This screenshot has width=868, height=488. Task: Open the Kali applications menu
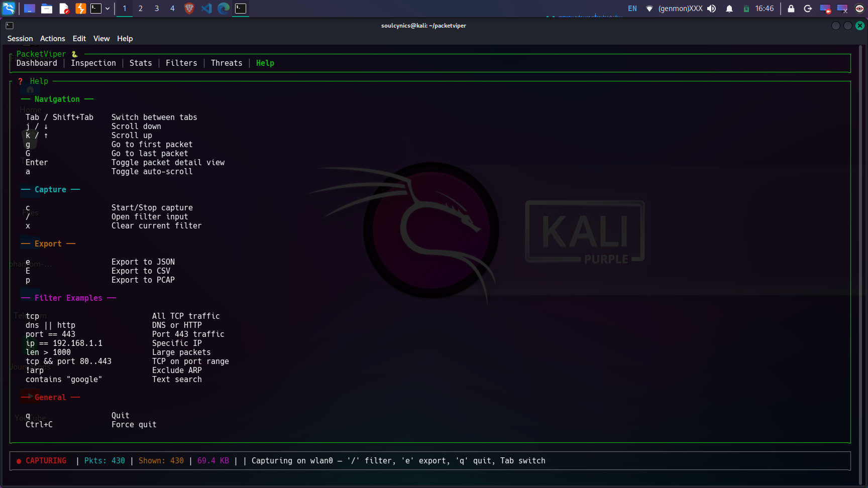click(x=9, y=9)
